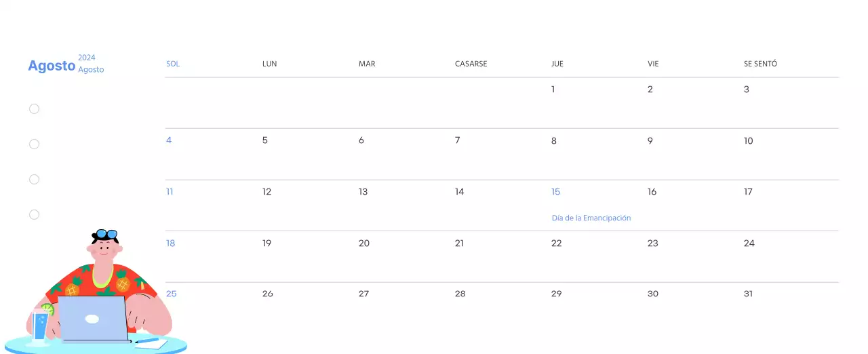Select the CASARSE day column header
Image resolution: width=868 pixels, height=354 pixels.
click(471, 64)
